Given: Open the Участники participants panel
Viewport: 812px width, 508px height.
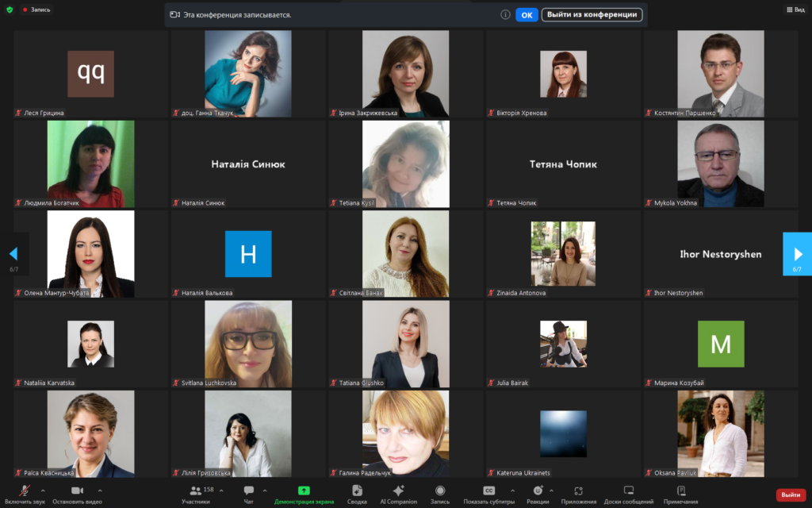Looking at the screenshot, I should click(x=195, y=491).
